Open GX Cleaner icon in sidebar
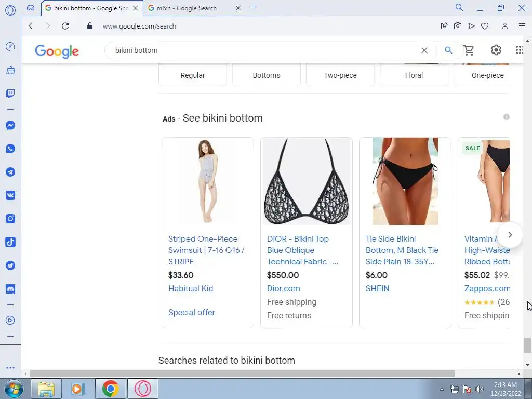Viewport: 532px width, 399px height. pyautogui.click(x=10, y=70)
